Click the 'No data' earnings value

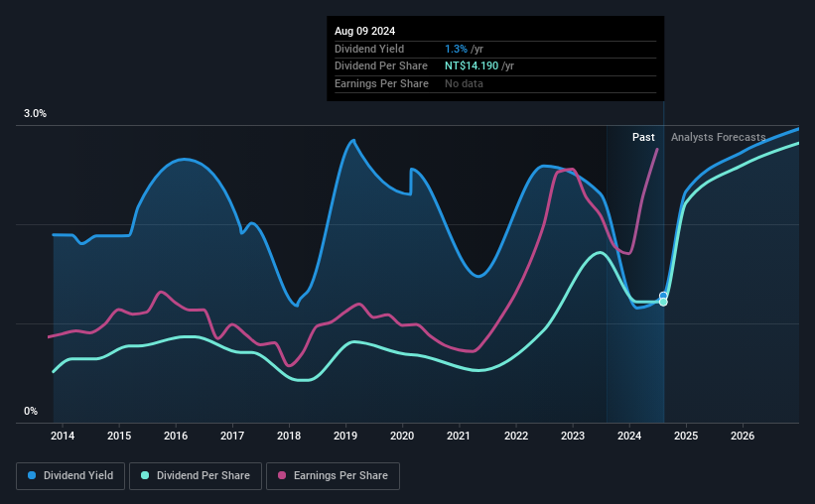(x=464, y=83)
